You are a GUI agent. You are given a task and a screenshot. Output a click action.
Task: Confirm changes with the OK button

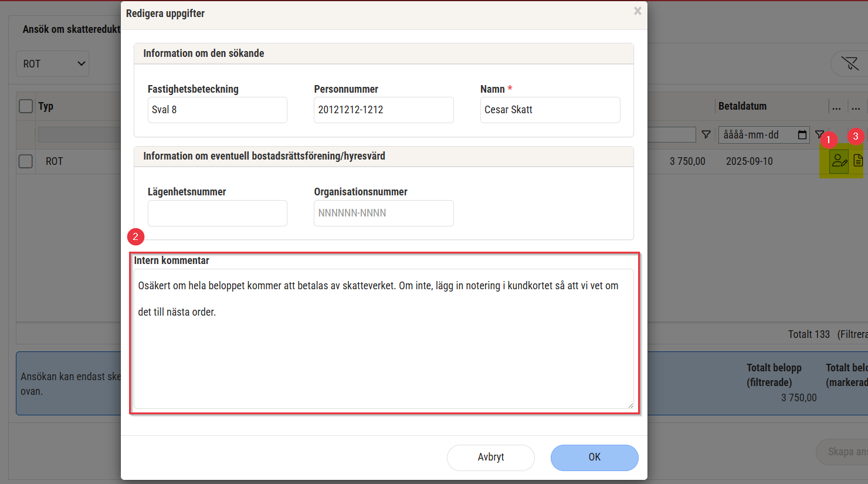[x=594, y=457]
